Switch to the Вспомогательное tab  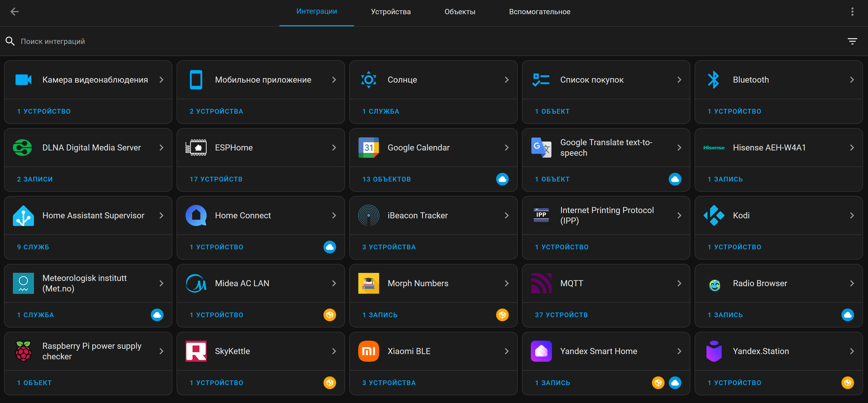click(540, 12)
